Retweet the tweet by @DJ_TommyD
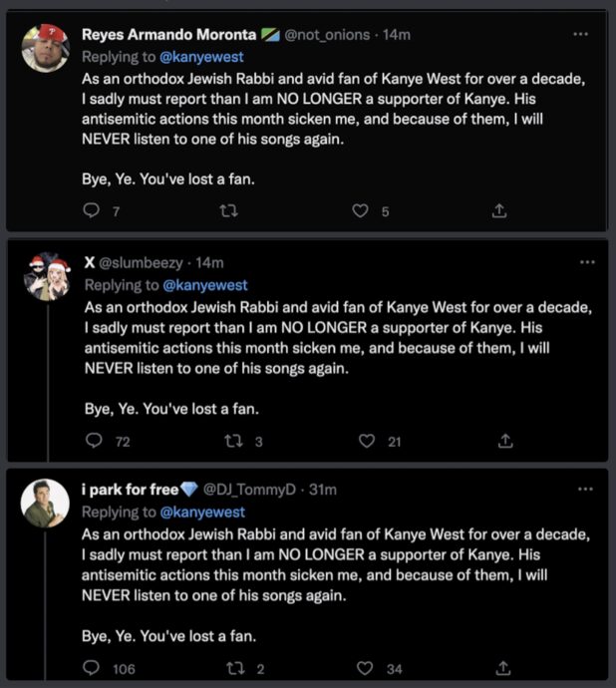Image resolution: width=616 pixels, height=688 pixels. (x=237, y=668)
